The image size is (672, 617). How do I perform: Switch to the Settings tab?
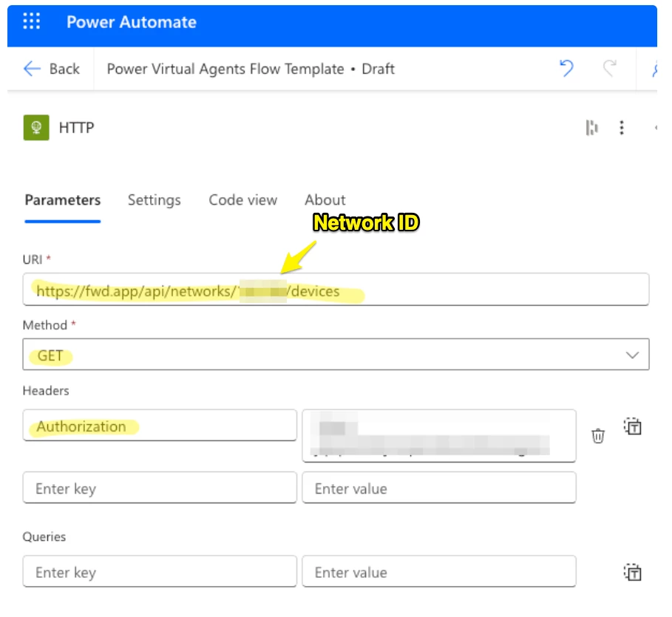[x=155, y=200]
